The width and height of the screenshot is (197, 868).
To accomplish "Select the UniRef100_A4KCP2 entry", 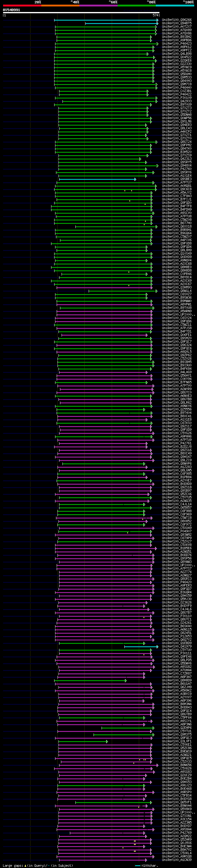I will pyautogui.click(x=177, y=132).
